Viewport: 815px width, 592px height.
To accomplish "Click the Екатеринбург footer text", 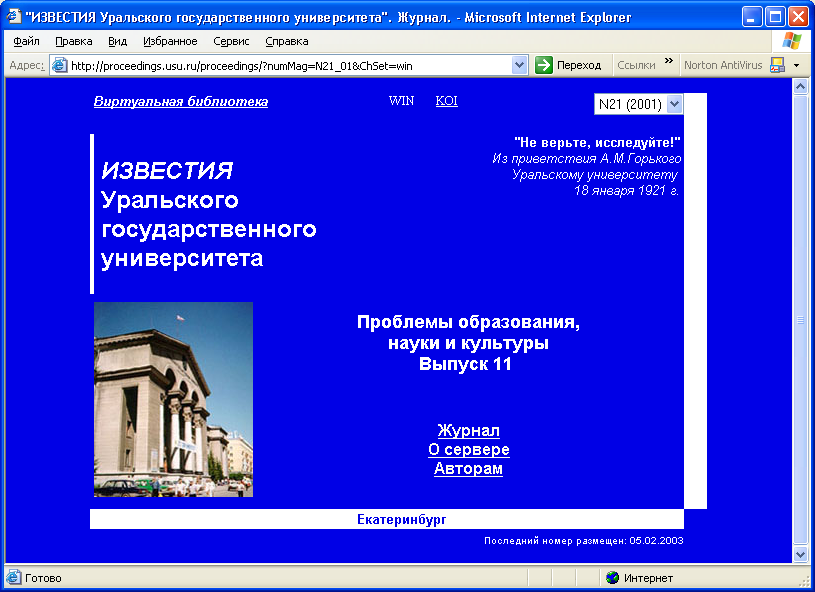I will click(401, 519).
